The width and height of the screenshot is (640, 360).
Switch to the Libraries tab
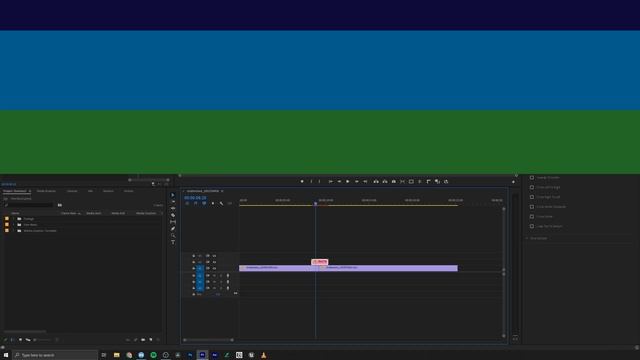pos(72,191)
